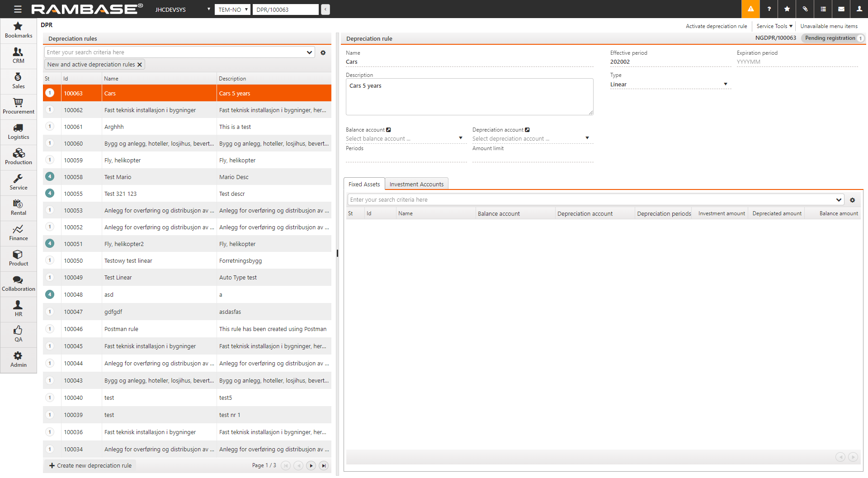Click the Expiration period input field

coord(797,62)
